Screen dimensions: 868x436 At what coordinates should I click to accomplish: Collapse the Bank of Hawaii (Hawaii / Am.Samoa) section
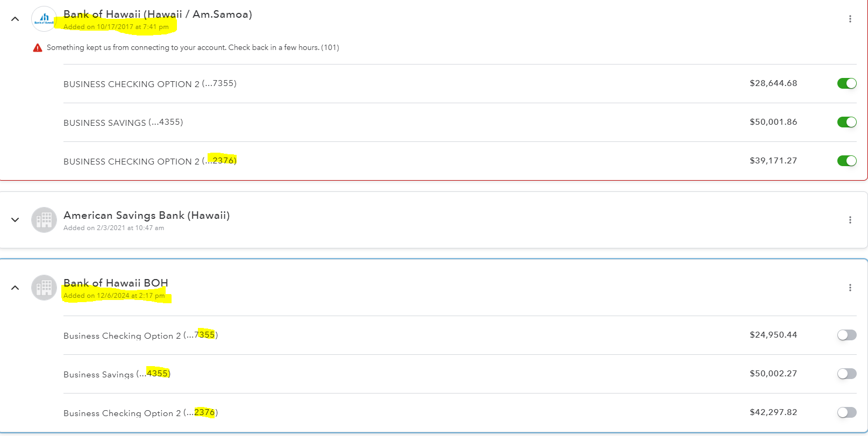point(15,19)
